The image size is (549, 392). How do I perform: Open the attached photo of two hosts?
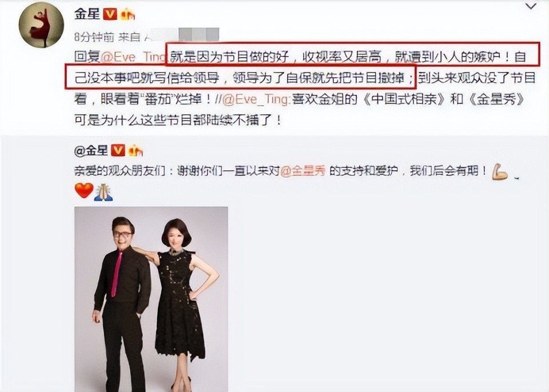[x=151, y=299]
